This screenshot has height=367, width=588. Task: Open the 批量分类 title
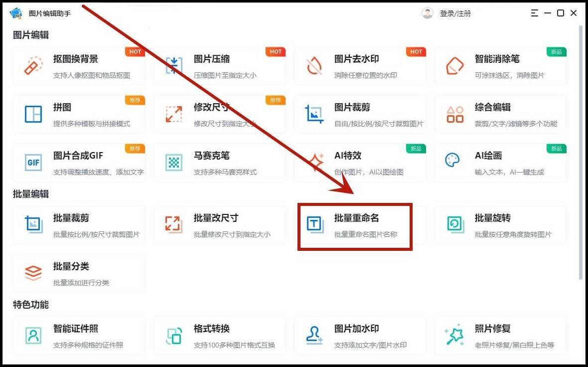tap(71, 266)
